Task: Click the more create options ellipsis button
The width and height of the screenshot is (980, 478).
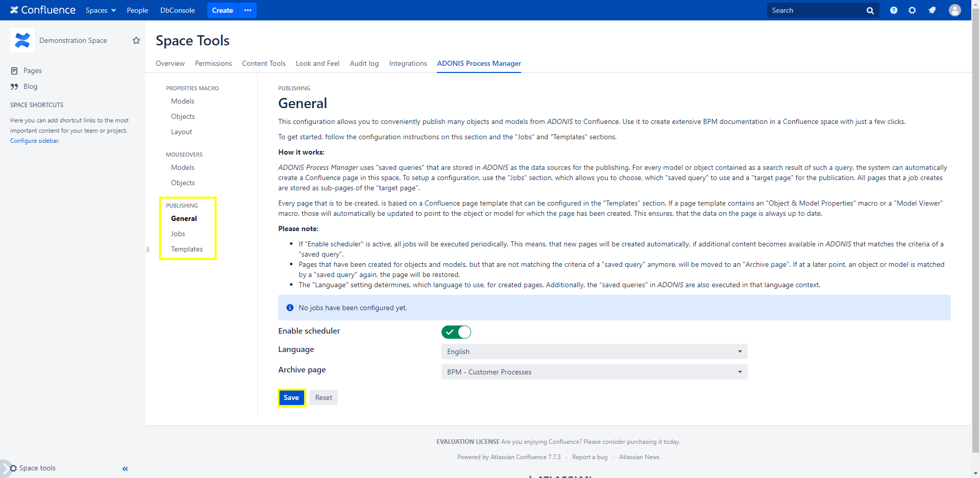Action: (248, 10)
